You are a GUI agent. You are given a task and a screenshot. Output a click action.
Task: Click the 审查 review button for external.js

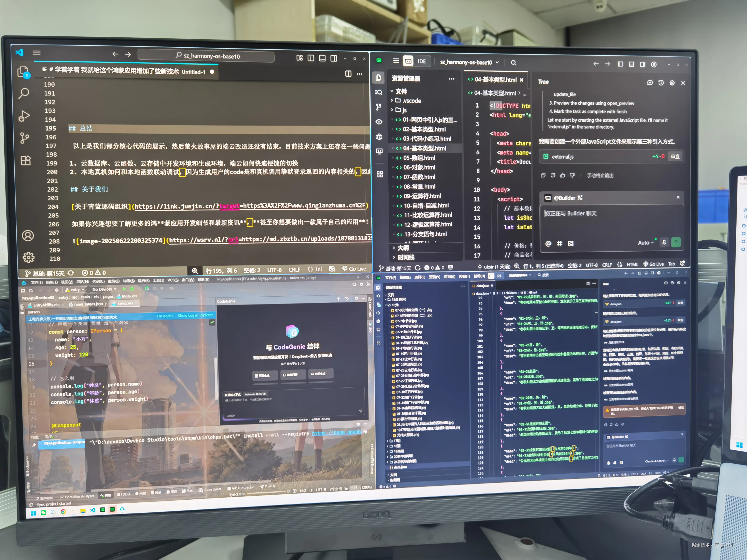675,157
